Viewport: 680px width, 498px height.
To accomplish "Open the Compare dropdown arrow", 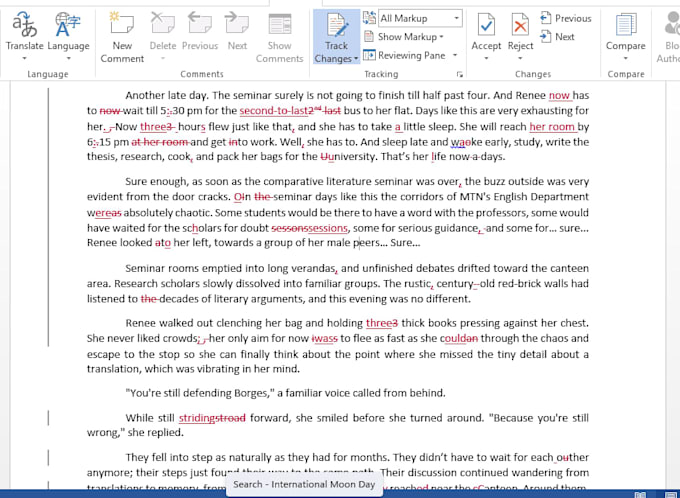I will pyautogui.click(x=625, y=58).
